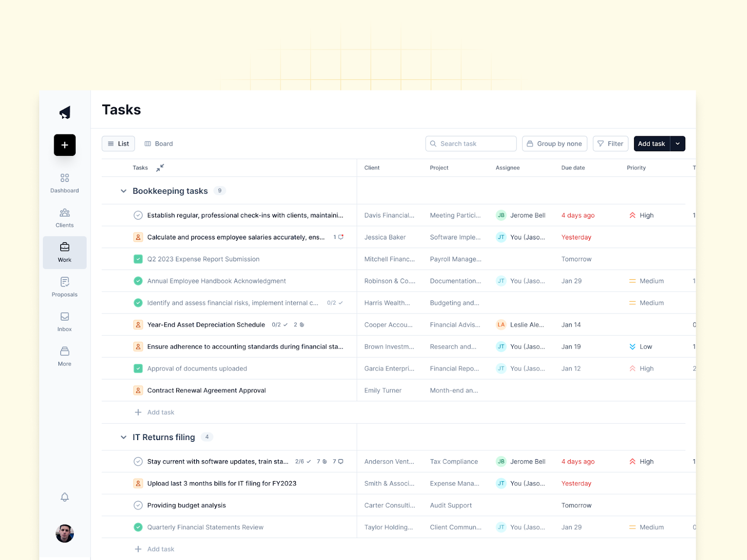
Task: Click the Add task button
Action: click(x=651, y=144)
